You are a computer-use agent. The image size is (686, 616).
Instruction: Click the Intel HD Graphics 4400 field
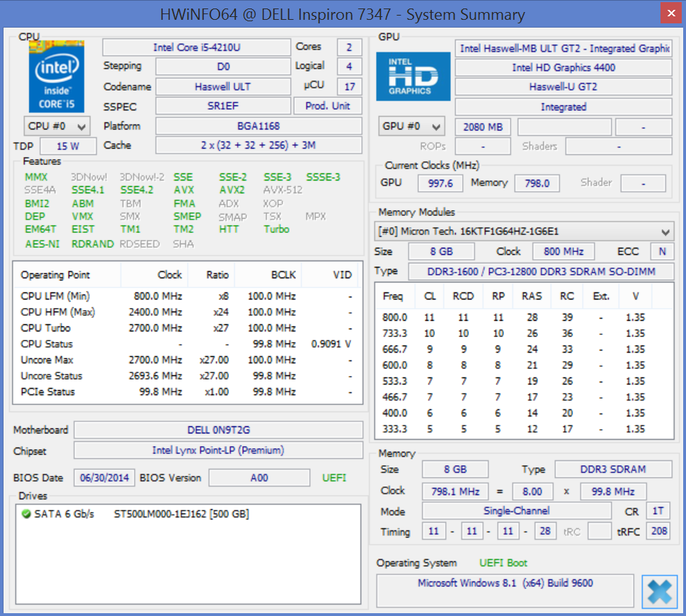(564, 67)
